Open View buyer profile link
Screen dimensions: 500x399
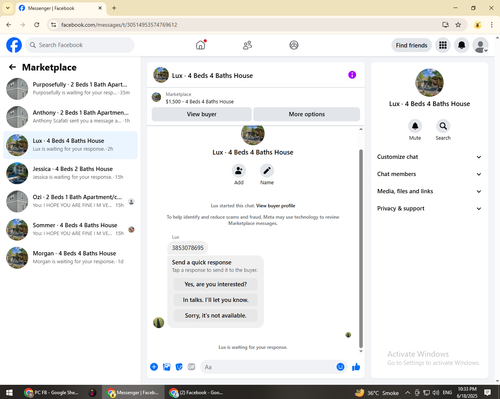click(275, 206)
